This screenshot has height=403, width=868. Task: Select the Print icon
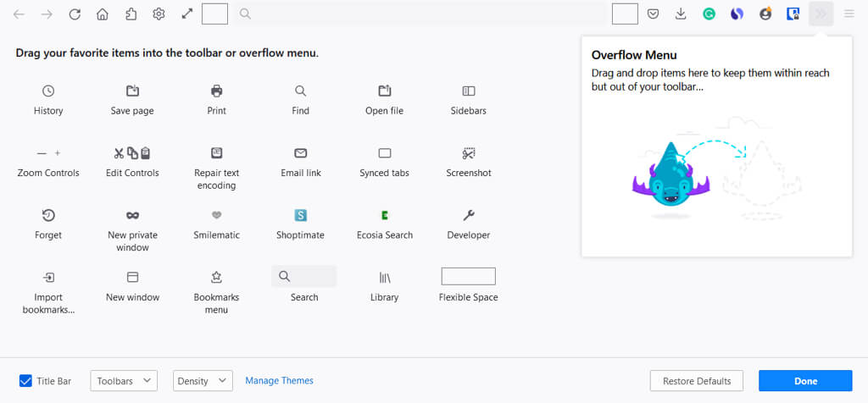[216, 91]
